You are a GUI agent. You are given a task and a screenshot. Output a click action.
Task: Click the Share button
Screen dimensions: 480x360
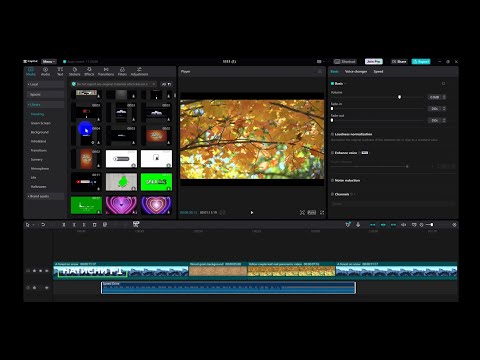[399, 62]
